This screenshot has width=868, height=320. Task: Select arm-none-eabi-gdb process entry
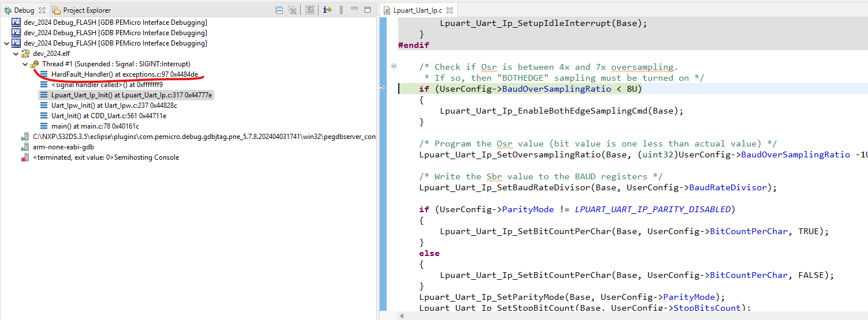click(x=63, y=147)
